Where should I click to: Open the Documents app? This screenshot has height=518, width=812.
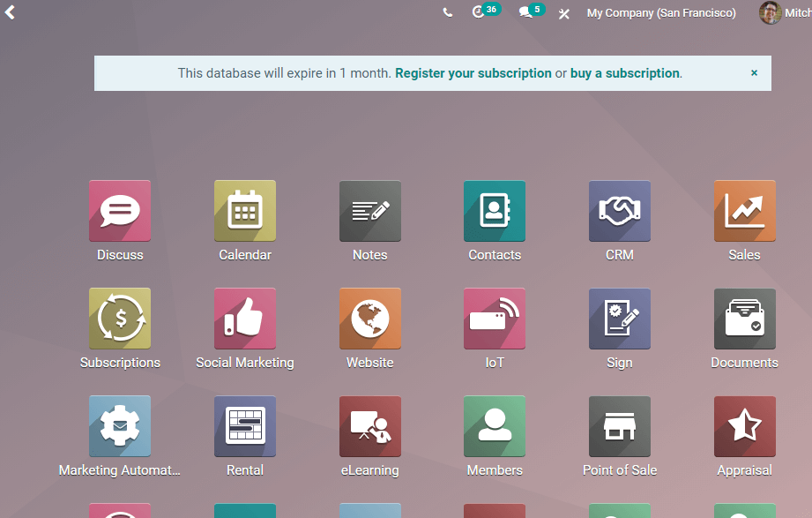point(745,319)
